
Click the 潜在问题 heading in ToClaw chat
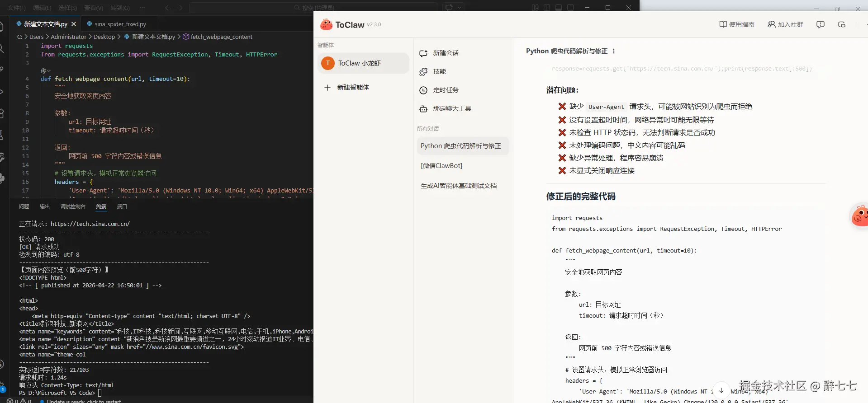tap(562, 90)
